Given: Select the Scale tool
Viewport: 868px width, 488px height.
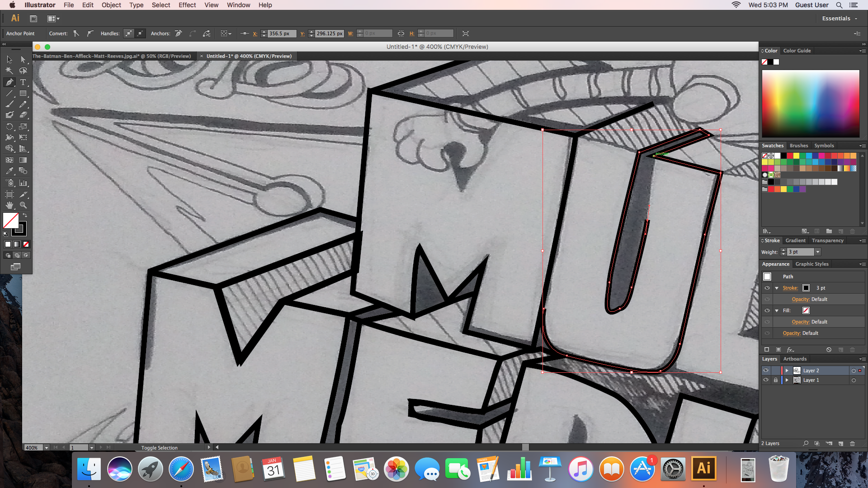Looking at the screenshot, I should point(23,127).
